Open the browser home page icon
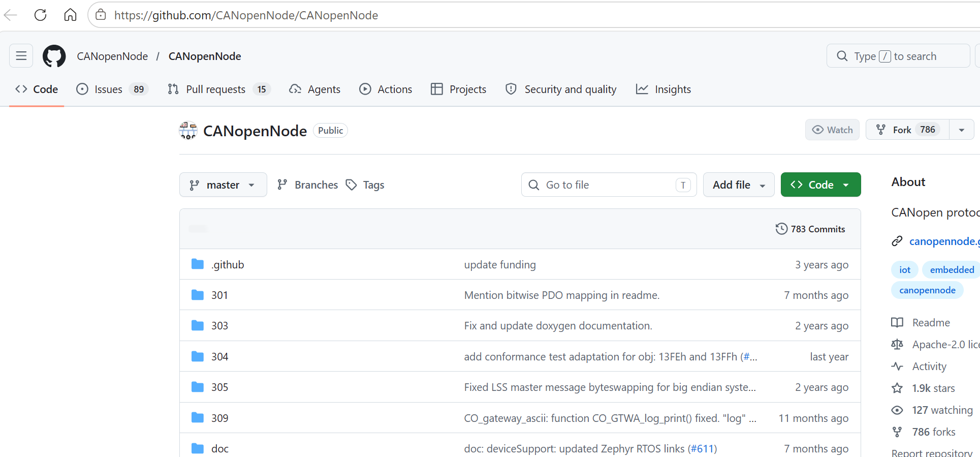980x457 pixels. 70,15
